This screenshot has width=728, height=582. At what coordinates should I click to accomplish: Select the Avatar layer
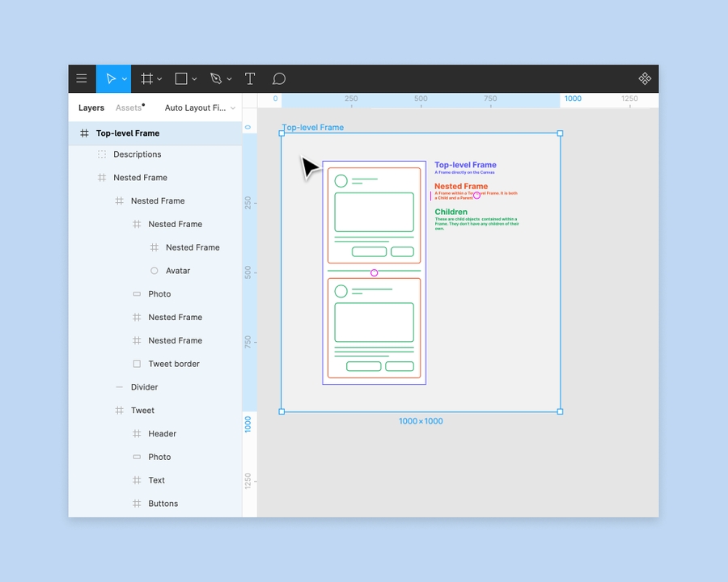[x=177, y=270]
